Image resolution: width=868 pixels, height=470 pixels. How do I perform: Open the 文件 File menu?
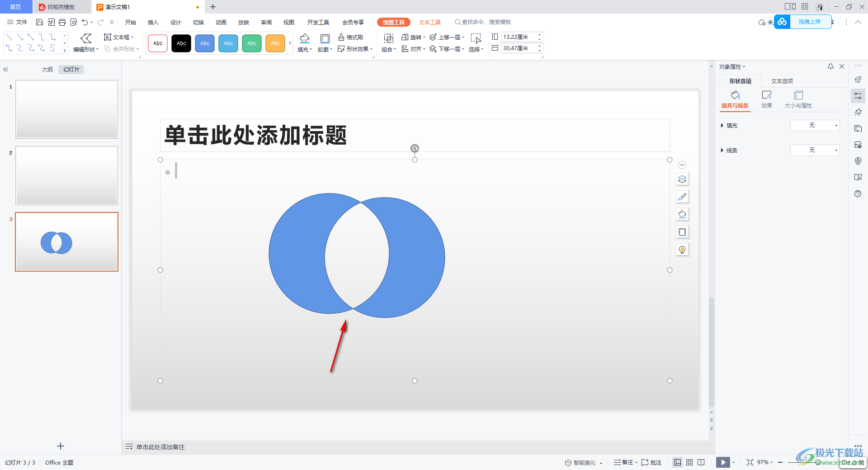[x=18, y=22]
